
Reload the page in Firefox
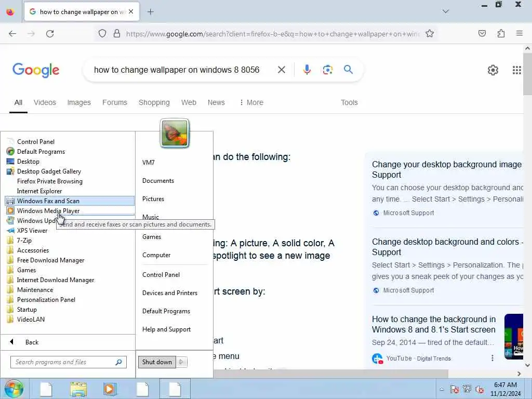(50, 34)
